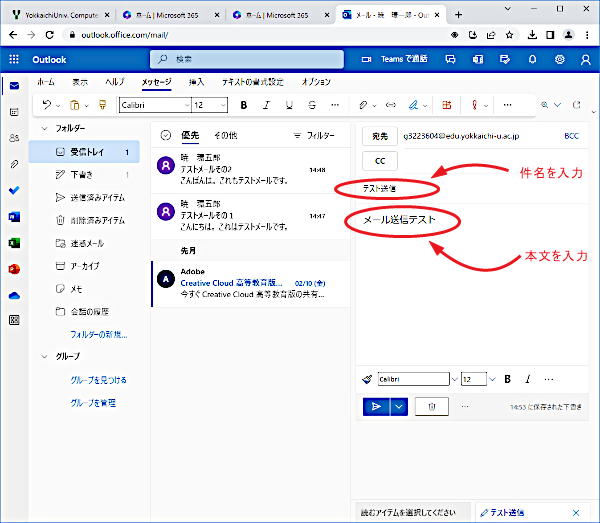
Task: Click the red apps add-in icon
Action: tap(447, 105)
